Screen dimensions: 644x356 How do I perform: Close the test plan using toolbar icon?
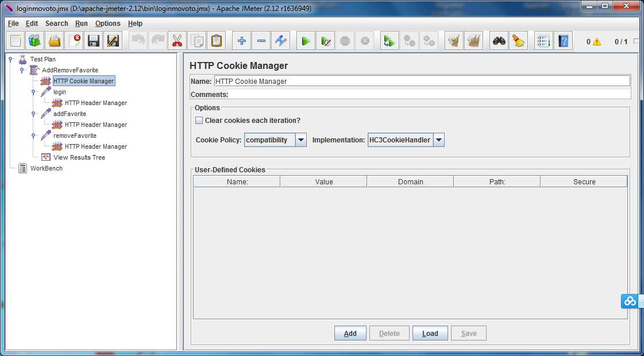pos(74,41)
